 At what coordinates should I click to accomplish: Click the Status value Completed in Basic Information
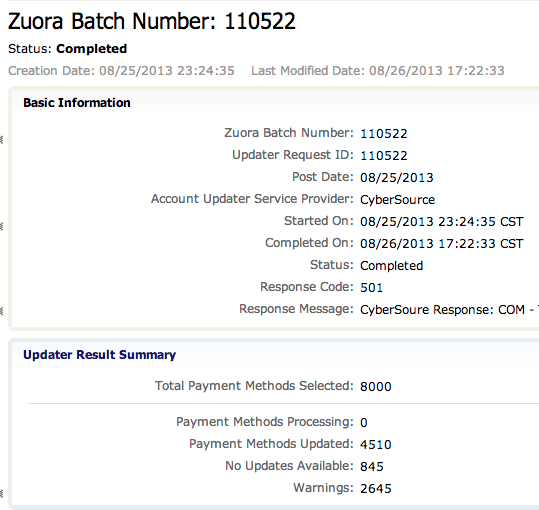(392, 265)
